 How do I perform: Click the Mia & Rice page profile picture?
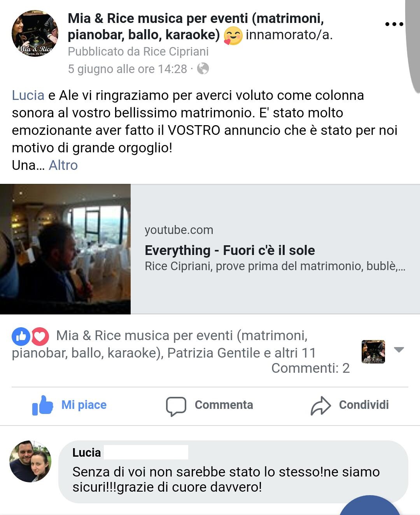click(35, 34)
